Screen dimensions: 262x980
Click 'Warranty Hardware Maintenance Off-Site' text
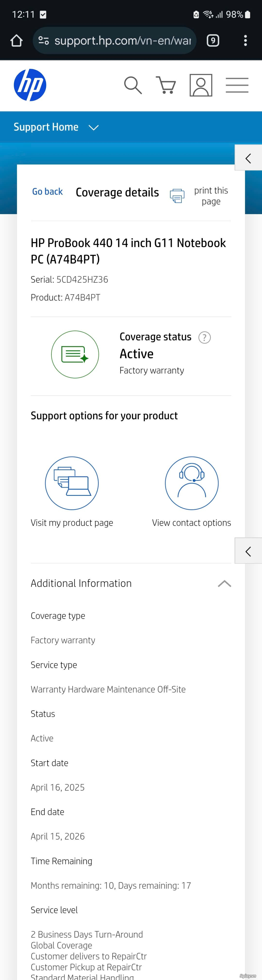(x=108, y=689)
